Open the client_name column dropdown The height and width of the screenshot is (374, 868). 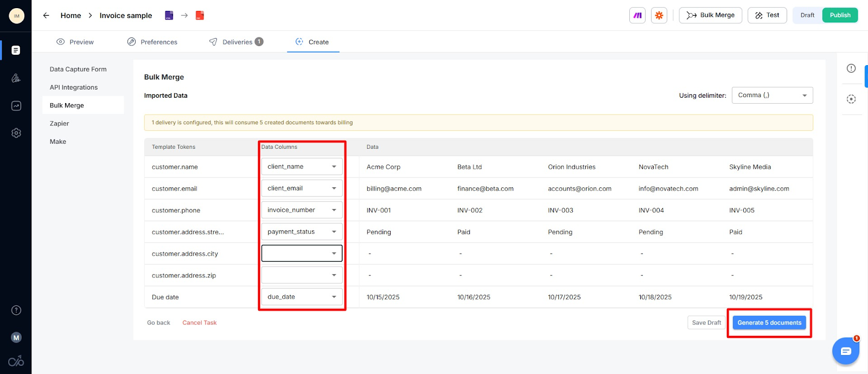pyautogui.click(x=302, y=167)
